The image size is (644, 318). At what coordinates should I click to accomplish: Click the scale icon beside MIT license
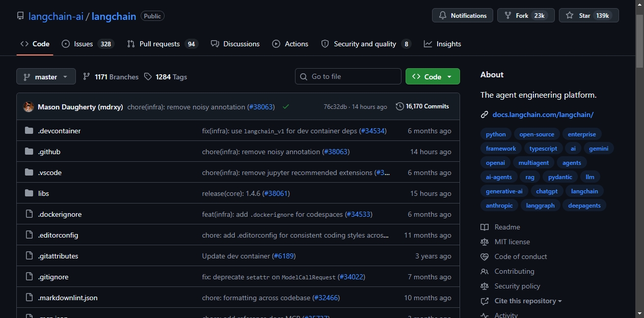[485, 242]
